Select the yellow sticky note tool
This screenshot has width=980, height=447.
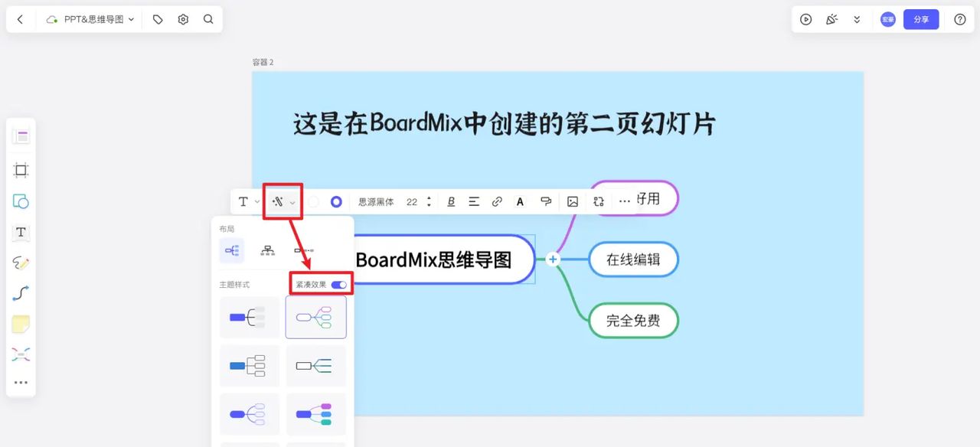click(21, 324)
